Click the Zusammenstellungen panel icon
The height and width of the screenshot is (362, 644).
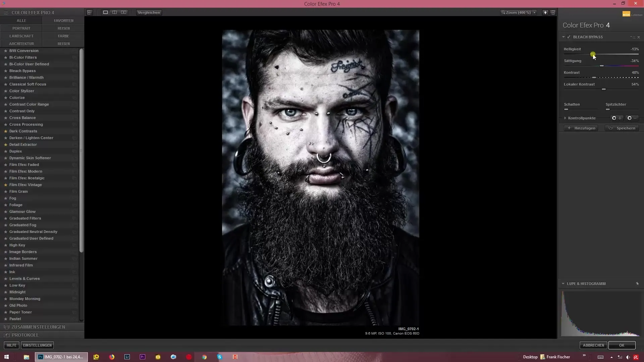click(x=6, y=327)
